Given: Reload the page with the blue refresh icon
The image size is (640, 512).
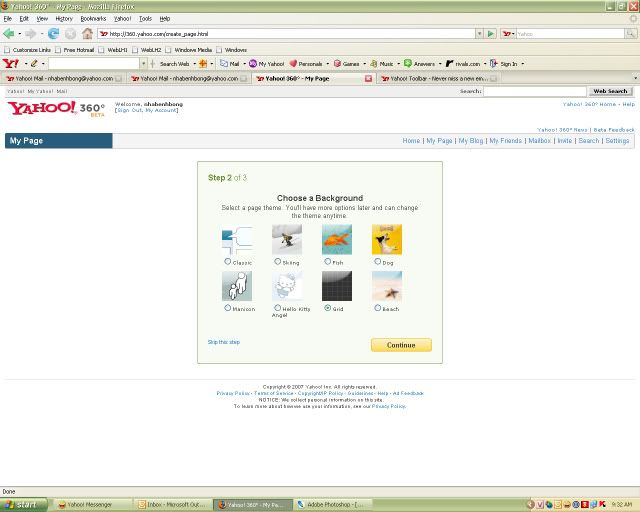Looking at the screenshot, I should tap(53, 33).
